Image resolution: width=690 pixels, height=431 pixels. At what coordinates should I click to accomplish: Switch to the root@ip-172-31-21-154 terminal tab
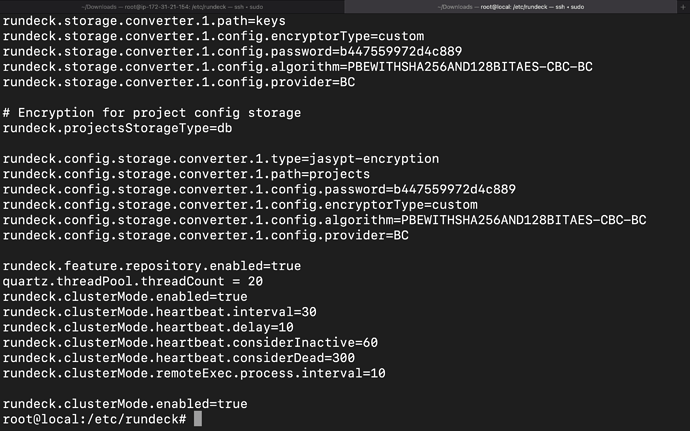[172, 7]
